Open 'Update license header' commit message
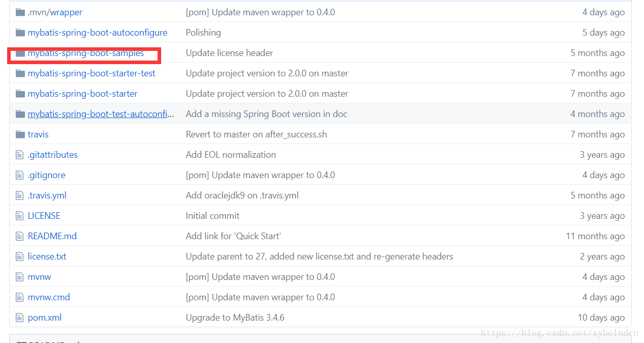The width and height of the screenshot is (644, 343). click(x=229, y=53)
